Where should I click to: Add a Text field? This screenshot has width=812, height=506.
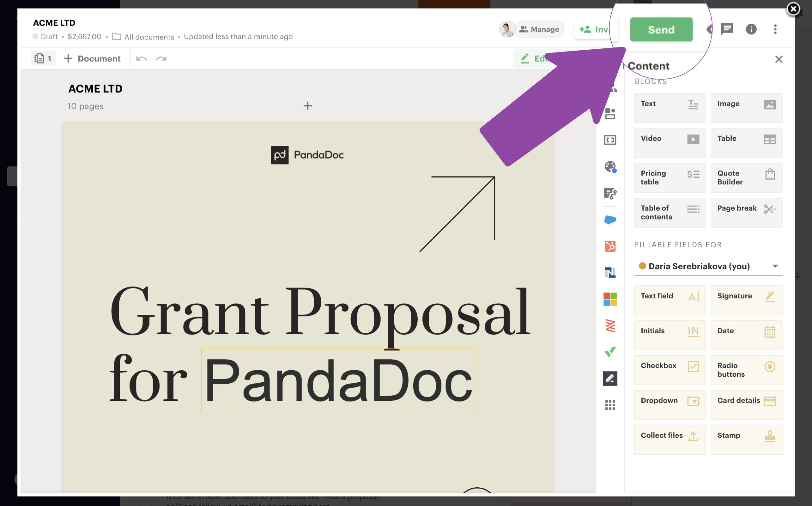(x=670, y=300)
